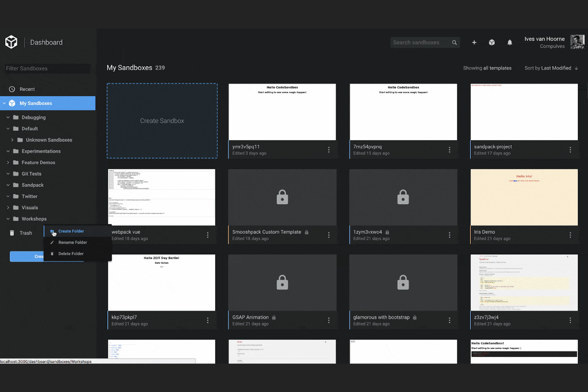
Task: Expand the Feature Demos folder chevron
Action: click(8, 162)
